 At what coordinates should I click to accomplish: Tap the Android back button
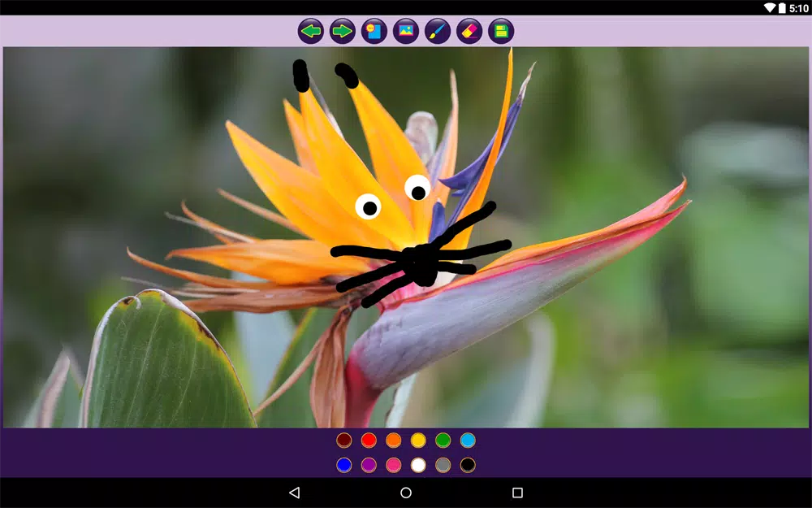point(294,493)
